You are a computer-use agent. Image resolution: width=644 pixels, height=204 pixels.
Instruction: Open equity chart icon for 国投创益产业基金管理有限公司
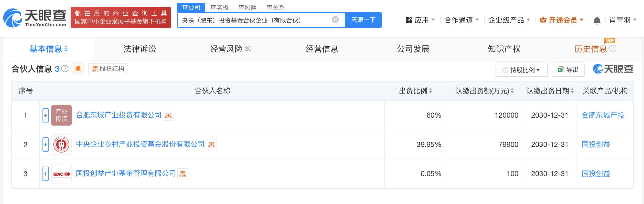[x=183, y=174]
